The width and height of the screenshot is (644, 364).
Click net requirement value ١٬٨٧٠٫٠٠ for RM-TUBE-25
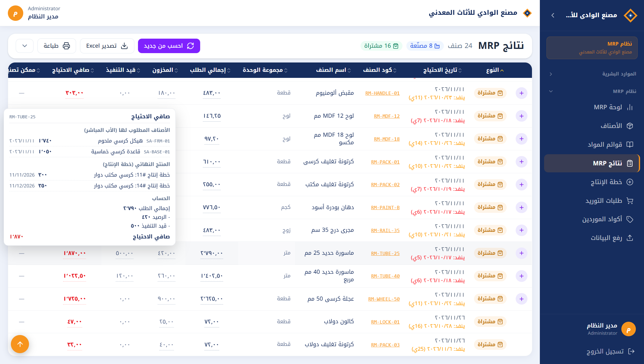[x=75, y=253]
